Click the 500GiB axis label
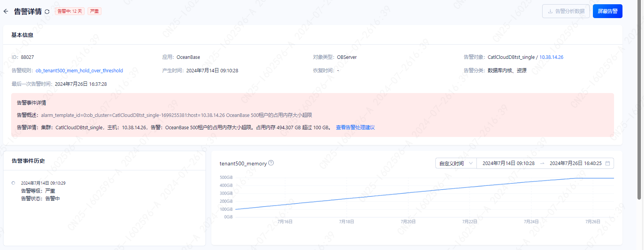This screenshot has width=644, height=250. click(226, 177)
